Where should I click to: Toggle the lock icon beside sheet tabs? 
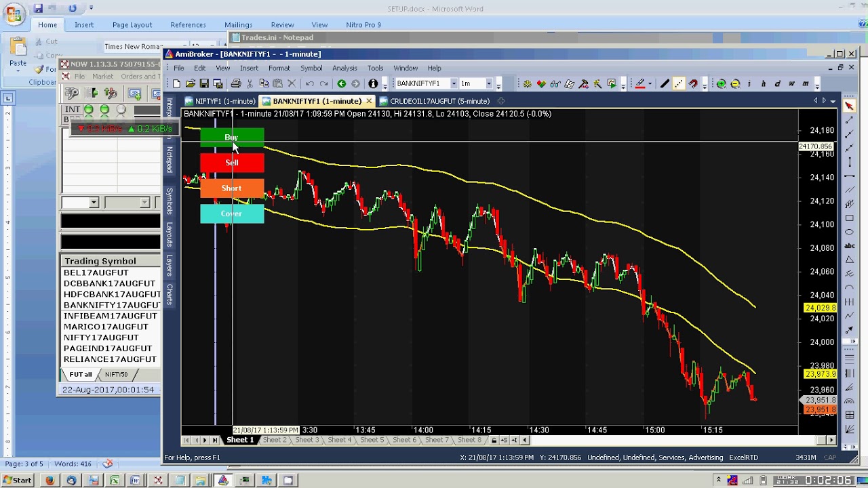tap(494, 440)
